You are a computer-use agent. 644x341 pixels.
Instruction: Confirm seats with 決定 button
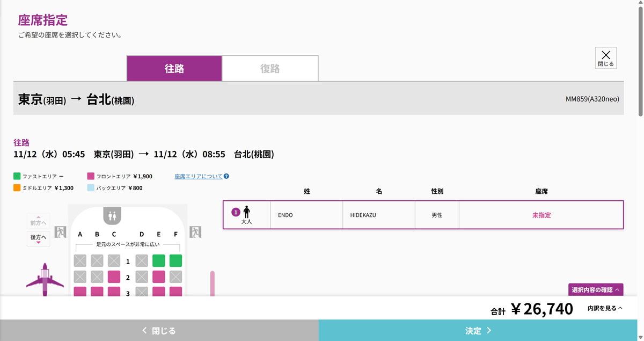[x=478, y=331]
